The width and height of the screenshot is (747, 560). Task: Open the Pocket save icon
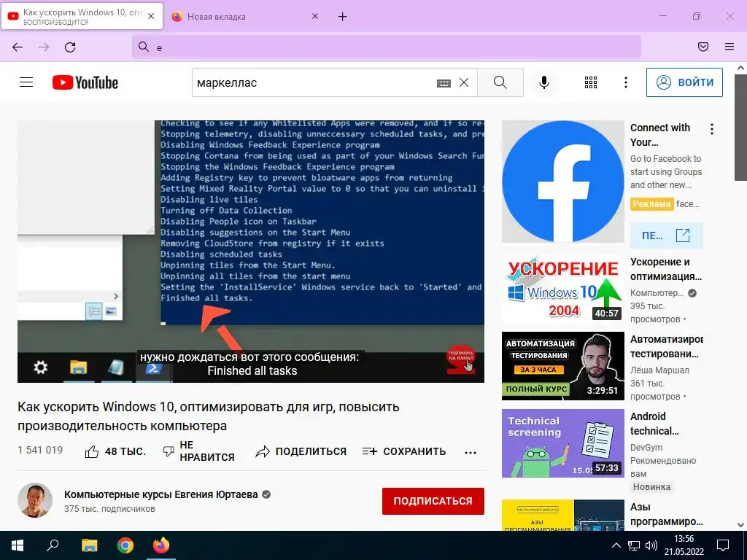click(x=703, y=47)
